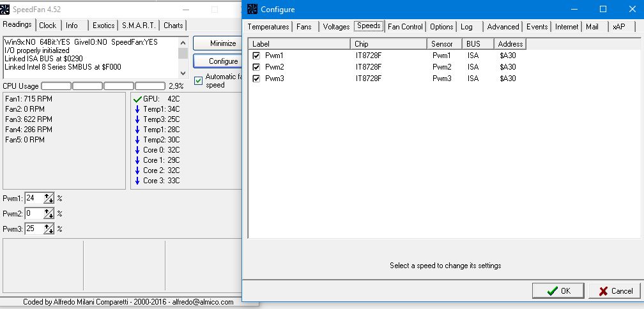Click the Fan1: 715 RPM reading
644x309 pixels.
(29, 99)
